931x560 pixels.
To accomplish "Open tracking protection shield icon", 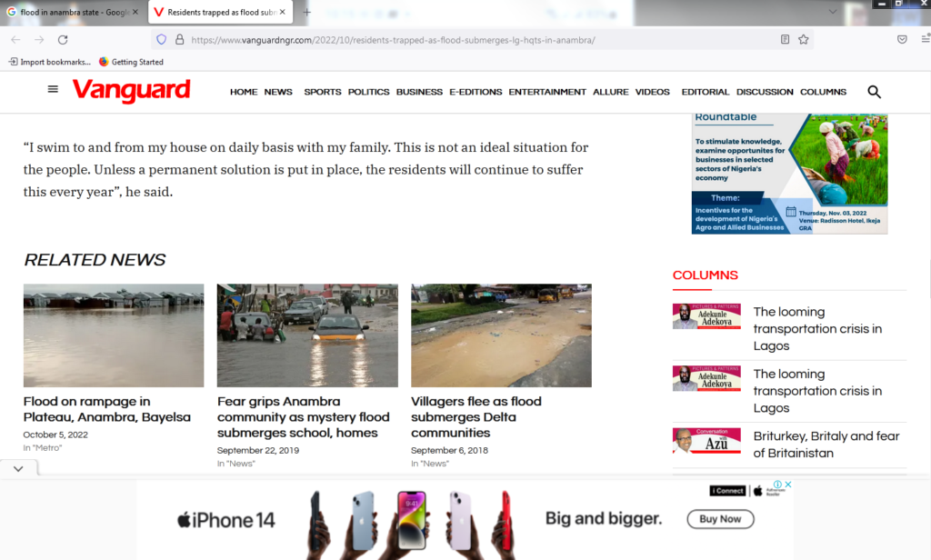I will pyautogui.click(x=162, y=40).
